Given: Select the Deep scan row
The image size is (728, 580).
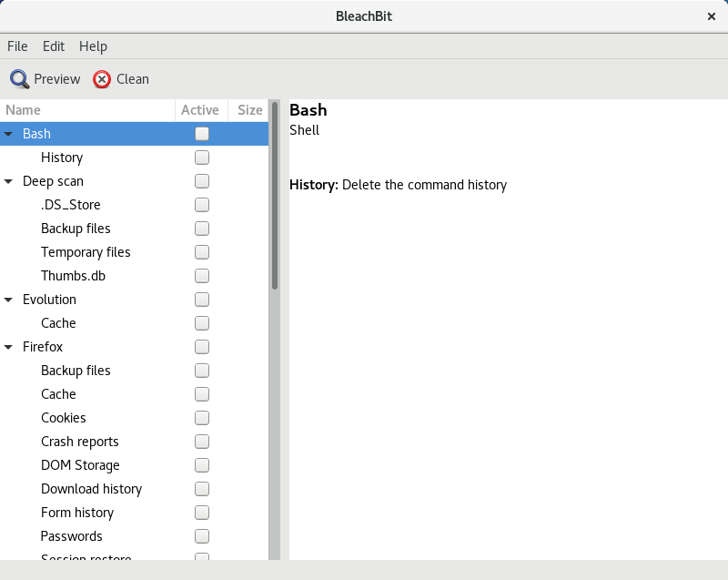Looking at the screenshot, I should pyautogui.click(x=134, y=181).
